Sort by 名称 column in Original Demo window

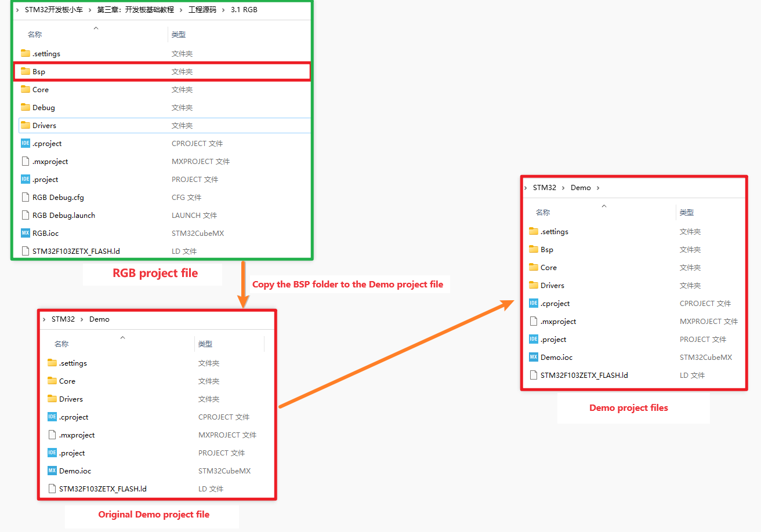[x=61, y=344]
